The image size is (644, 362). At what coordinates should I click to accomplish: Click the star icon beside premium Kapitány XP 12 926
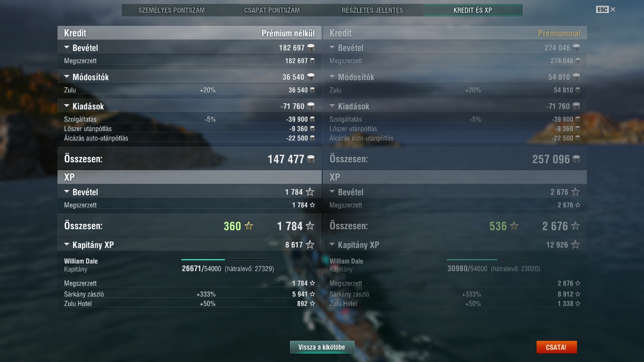[x=575, y=245]
